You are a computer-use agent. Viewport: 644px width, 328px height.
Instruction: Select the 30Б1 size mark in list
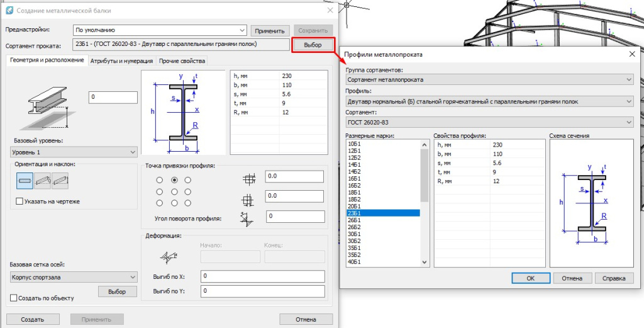[x=355, y=234]
